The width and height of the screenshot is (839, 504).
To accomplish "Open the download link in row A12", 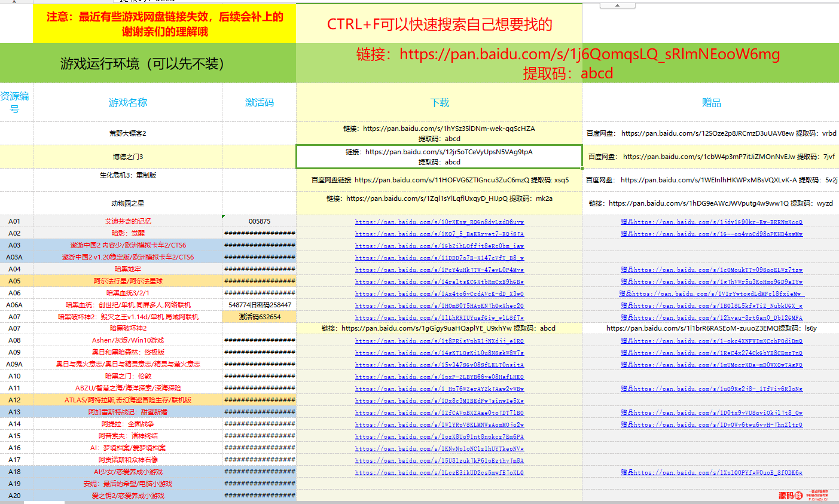I will pyautogui.click(x=440, y=401).
